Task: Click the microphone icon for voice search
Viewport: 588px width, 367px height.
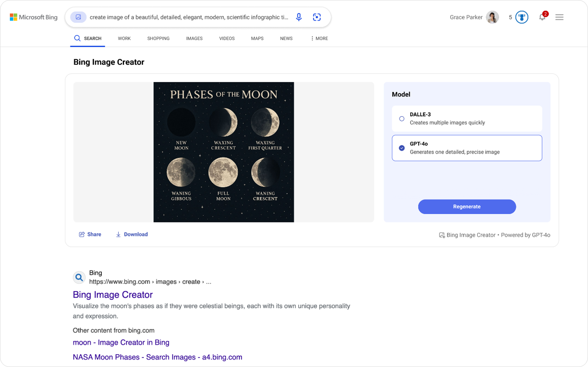Action: click(x=299, y=17)
